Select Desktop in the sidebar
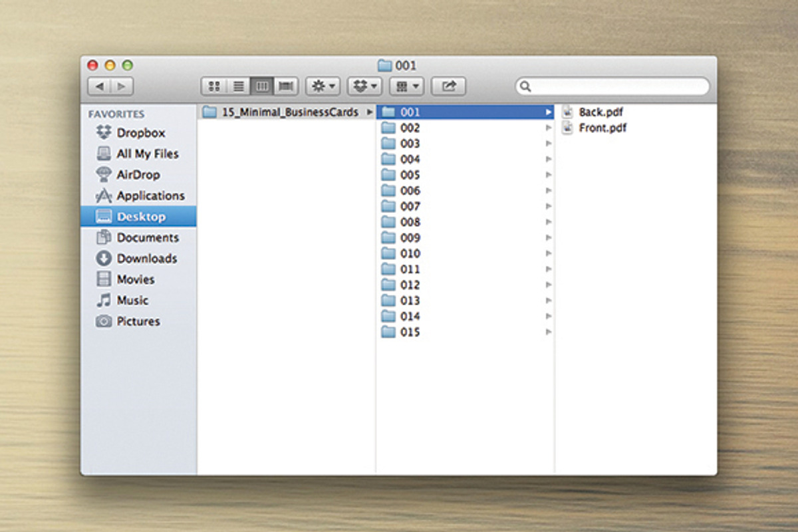Image resolution: width=798 pixels, height=532 pixels. click(x=138, y=217)
